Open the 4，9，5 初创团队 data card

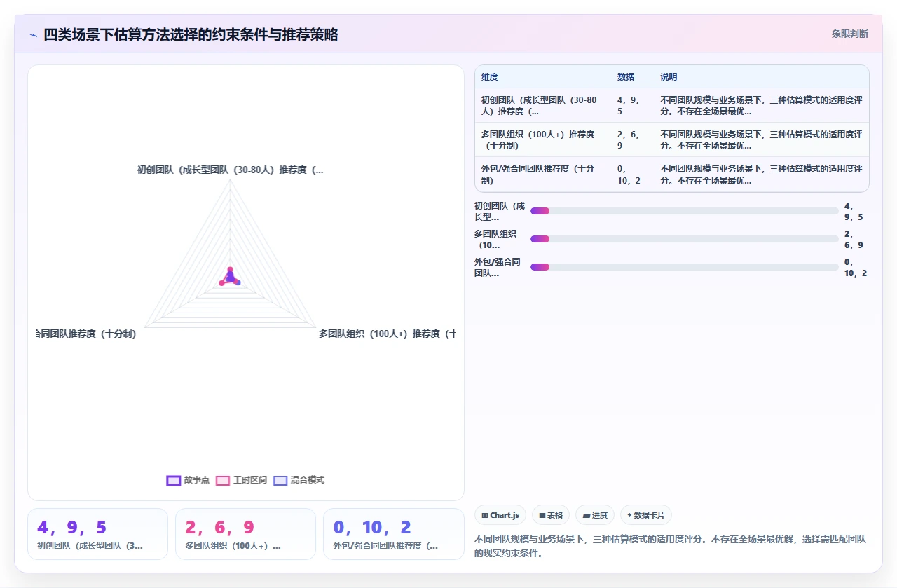97,534
